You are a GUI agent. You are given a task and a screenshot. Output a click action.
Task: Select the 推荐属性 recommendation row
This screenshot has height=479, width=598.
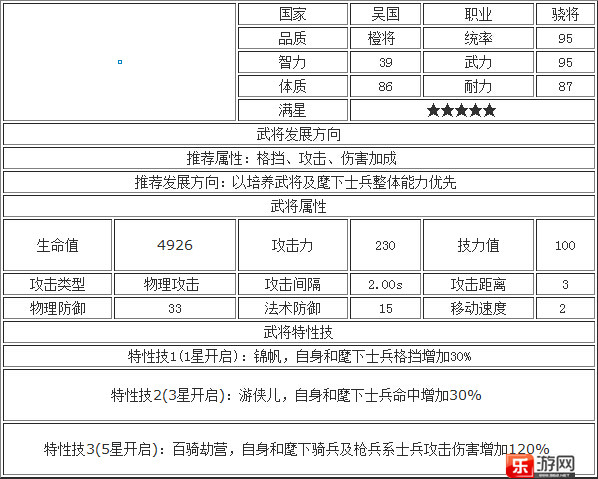coord(299,158)
